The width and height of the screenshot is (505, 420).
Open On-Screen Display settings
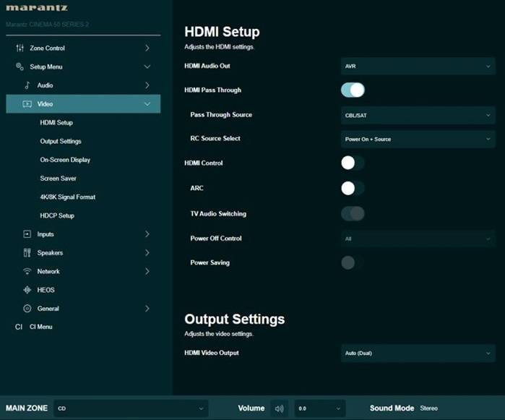[x=65, y=160]
